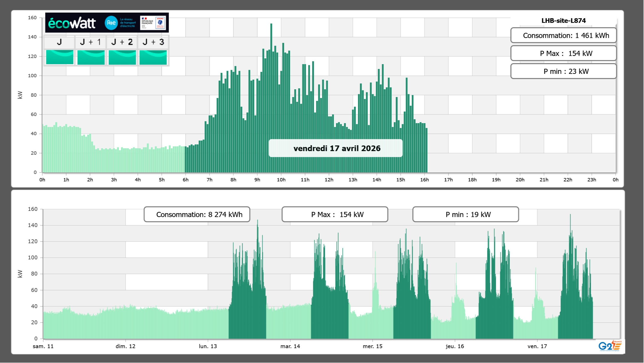
Task: Click the 12h tick on daily chart axis
Action: click(329, 180)
